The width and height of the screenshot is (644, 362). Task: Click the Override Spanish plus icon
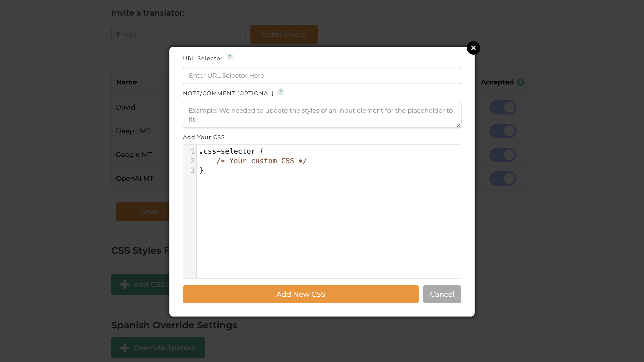coord(125,348)
